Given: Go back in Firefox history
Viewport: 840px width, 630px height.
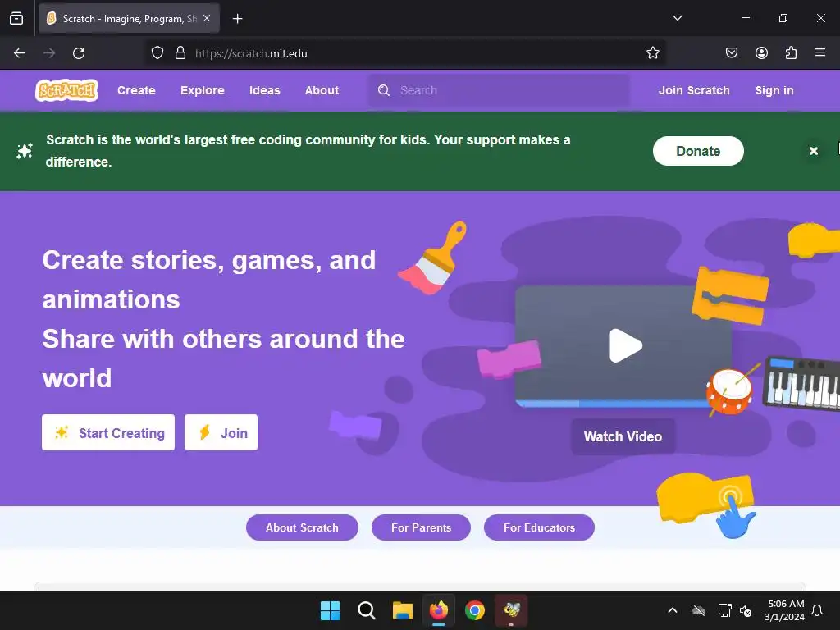Looking at the screenshot, I should click(x=20, y=53).
